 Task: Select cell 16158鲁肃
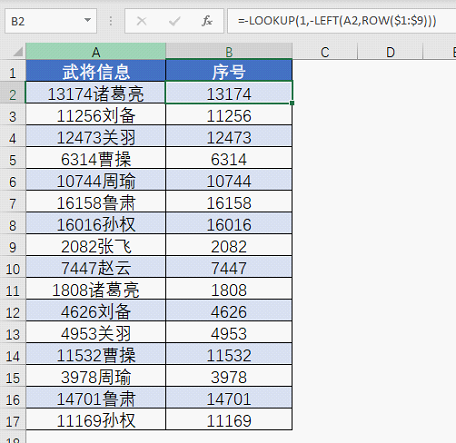(x=96, y=202)
